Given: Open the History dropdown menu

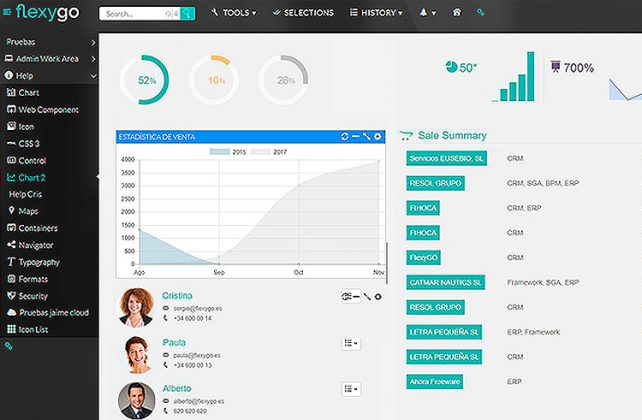Looking at the screenshot, I should (376, 14).
